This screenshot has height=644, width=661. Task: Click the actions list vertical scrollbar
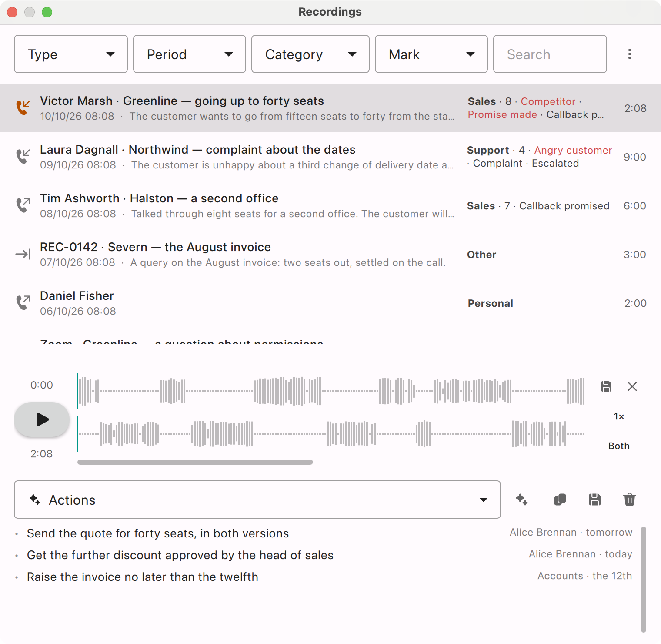coord(644,579)
